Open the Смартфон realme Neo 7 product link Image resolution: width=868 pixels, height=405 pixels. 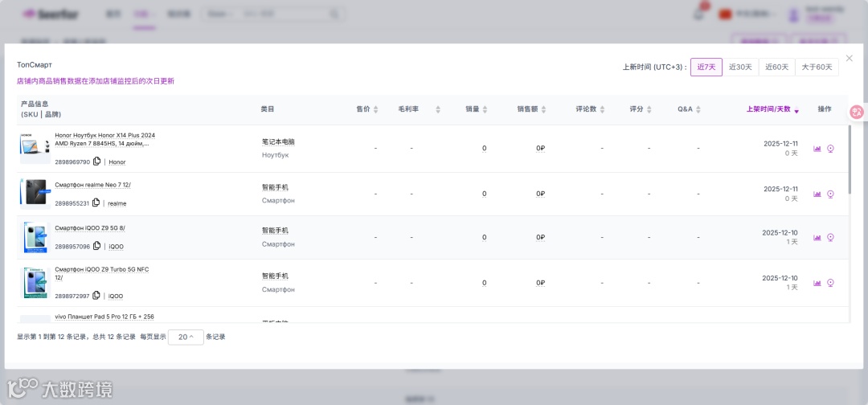[x=93, y=185]
